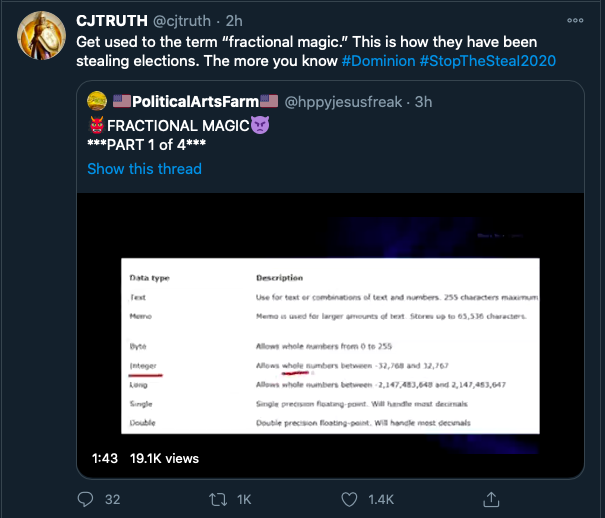Click the reply speech bubble icon
The height and width of the screenshot is (518, 605).
[86, 498]
